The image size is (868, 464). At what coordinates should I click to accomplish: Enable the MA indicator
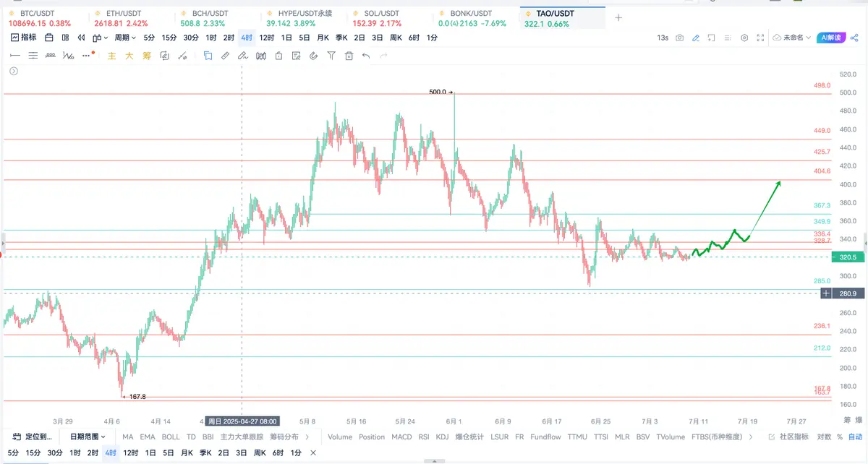tap(128, 437)
